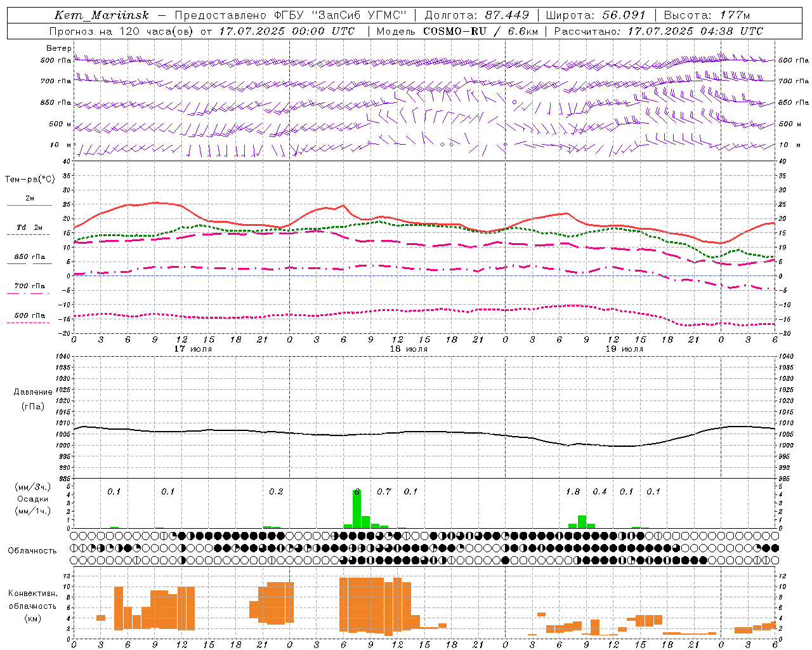Click the Модель COSMO-RU / 6.6км text
812x650 pixels.
[x=457, y=31]
